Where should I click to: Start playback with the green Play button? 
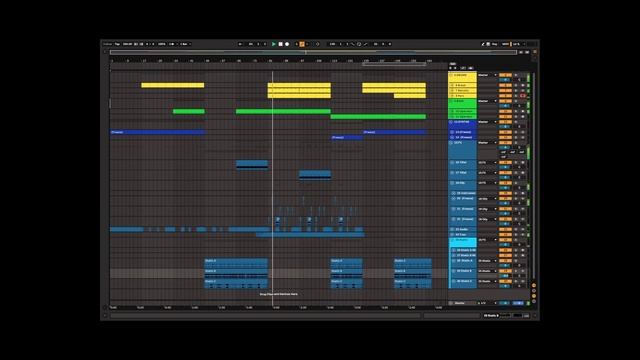click(x=274, y=44)
